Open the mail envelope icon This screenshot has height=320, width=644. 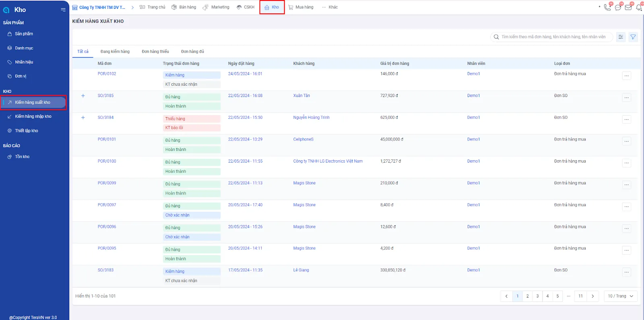[628, 7]
